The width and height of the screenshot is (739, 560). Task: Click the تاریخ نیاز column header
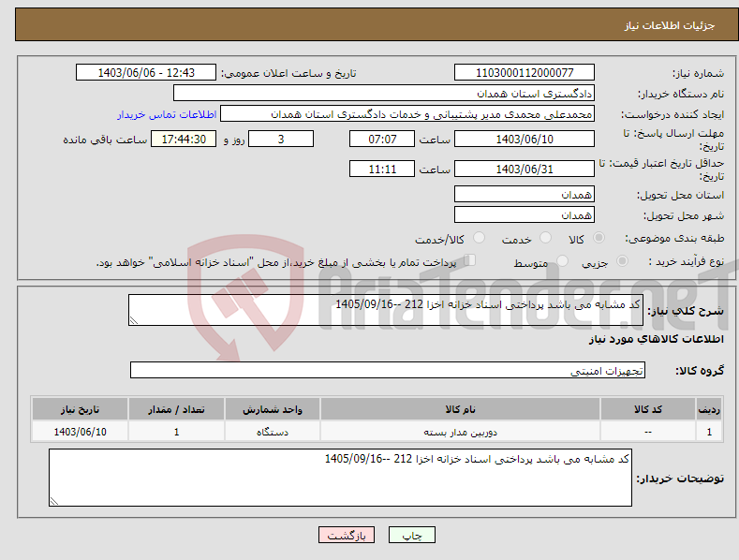point(80,409)
